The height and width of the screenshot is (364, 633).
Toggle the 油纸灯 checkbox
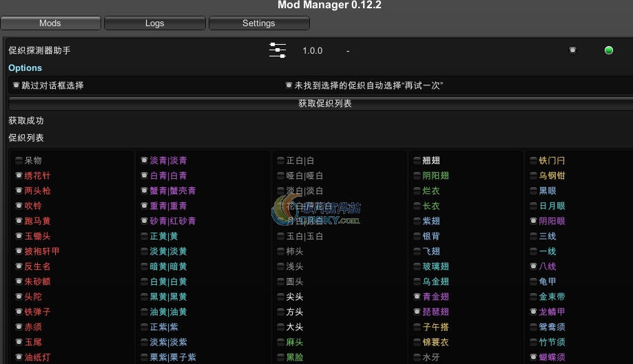[x=19, y=357]
